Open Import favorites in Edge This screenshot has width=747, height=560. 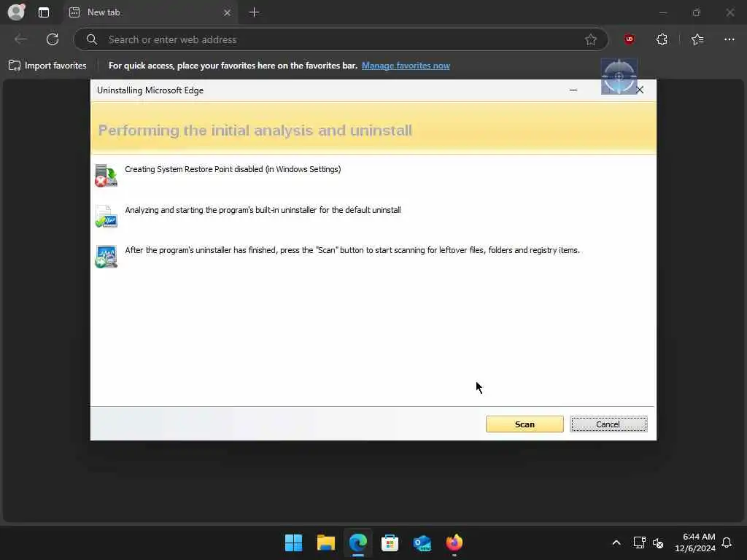[47, 66]
